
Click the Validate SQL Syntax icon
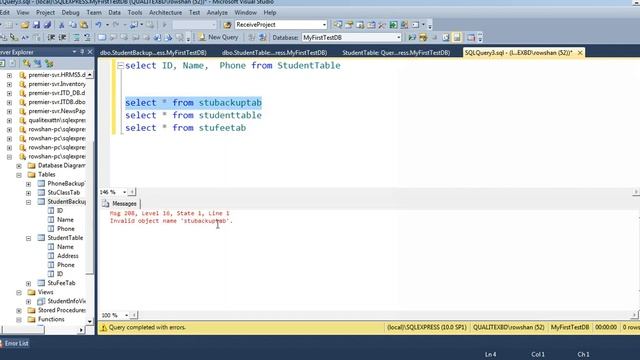(423, 38)
